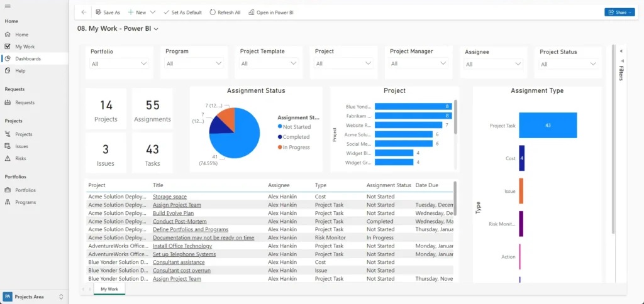Open the My Work sidebar item
Viewport: 644px width, 304px height.
25,46
